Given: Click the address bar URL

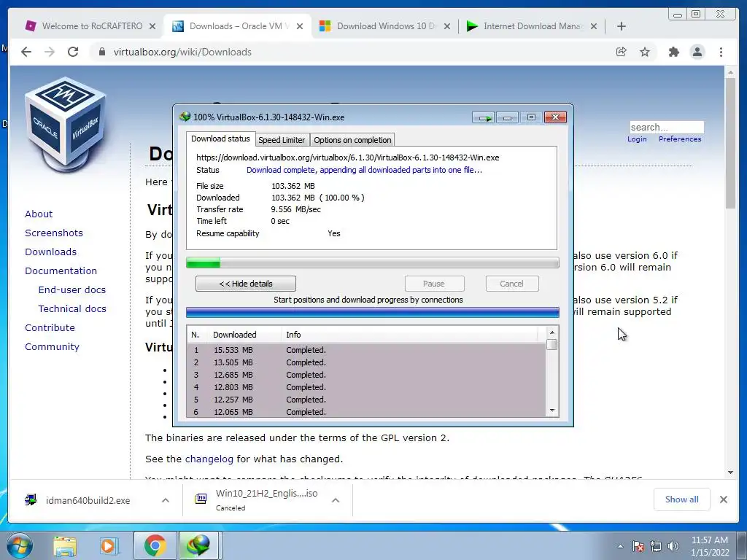Looking at the screenshot, I should click(x=182, y=52).
